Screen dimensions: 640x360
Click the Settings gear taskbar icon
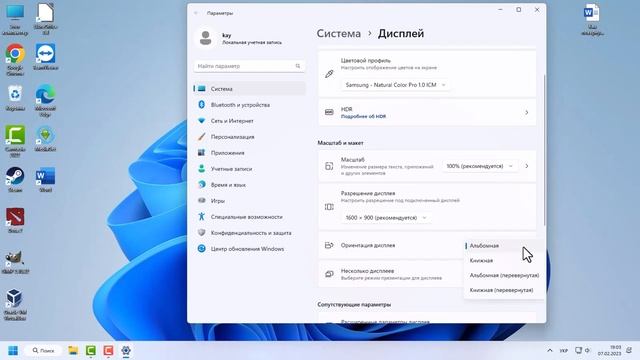[126, 351]
